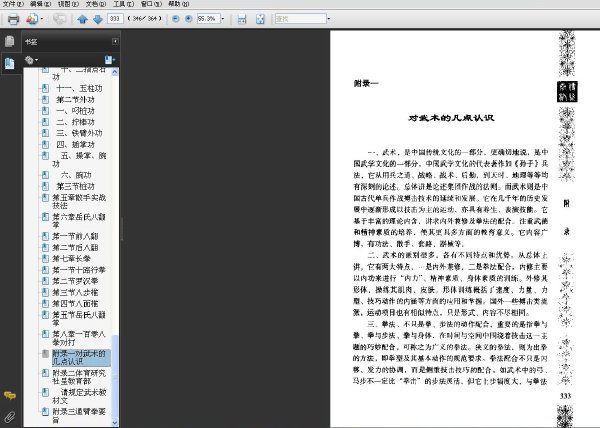Viewport: 600px width, 428px height.
Task: Select highlighted bookmark 附录一对武术的几点认识
Action: click(79, 357)
